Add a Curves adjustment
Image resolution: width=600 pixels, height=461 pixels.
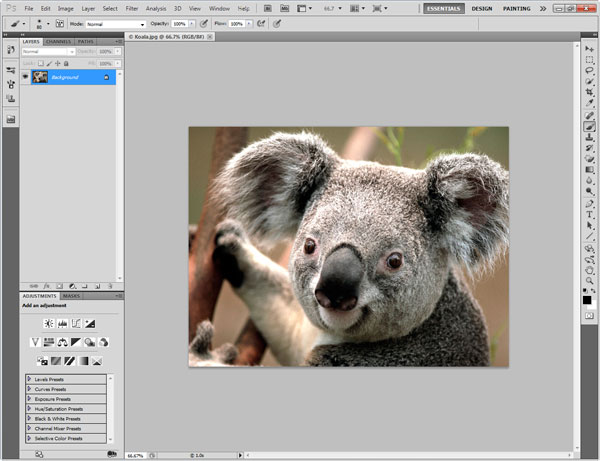[75, 324]
